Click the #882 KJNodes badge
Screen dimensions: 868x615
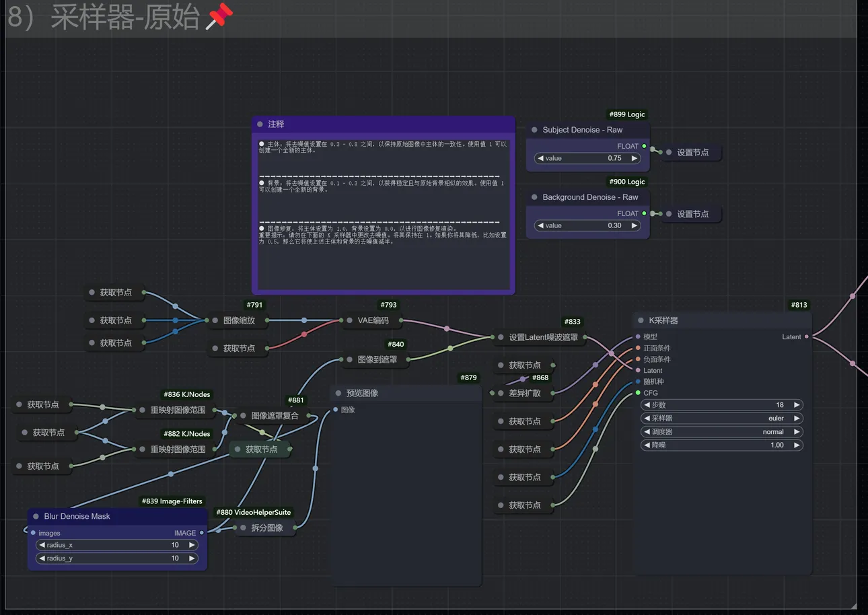click(x=187, y=434)
